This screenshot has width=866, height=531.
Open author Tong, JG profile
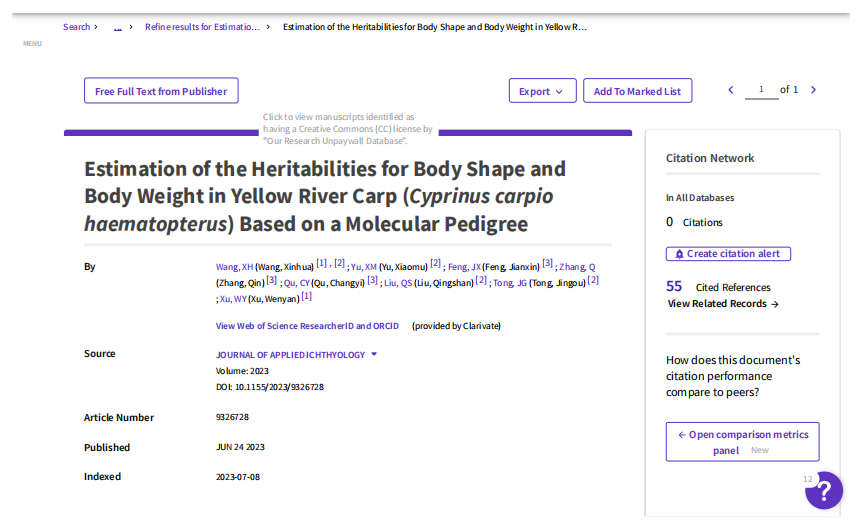click(510, 283)
